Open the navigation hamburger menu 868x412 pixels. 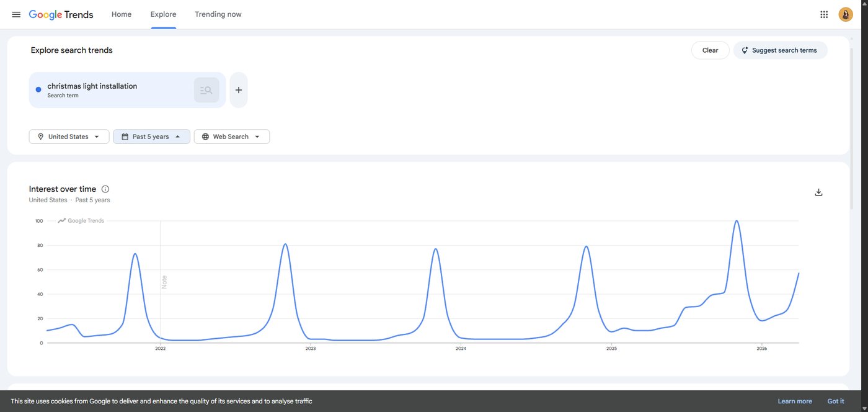15,14
